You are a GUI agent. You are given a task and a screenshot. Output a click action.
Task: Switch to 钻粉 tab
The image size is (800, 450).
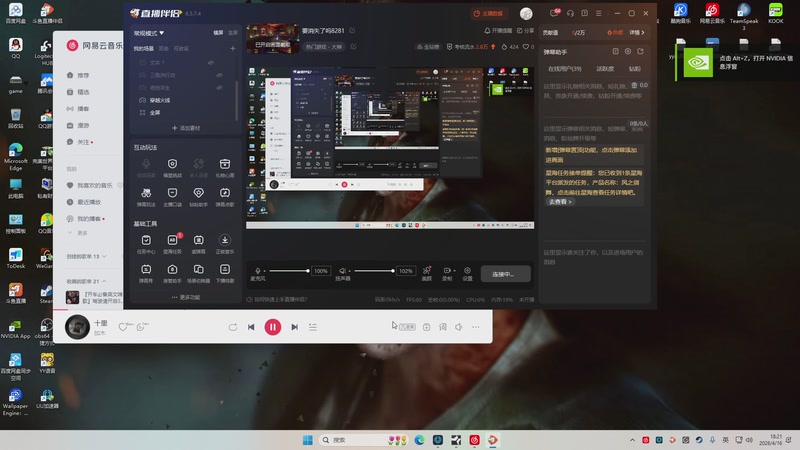635,68
